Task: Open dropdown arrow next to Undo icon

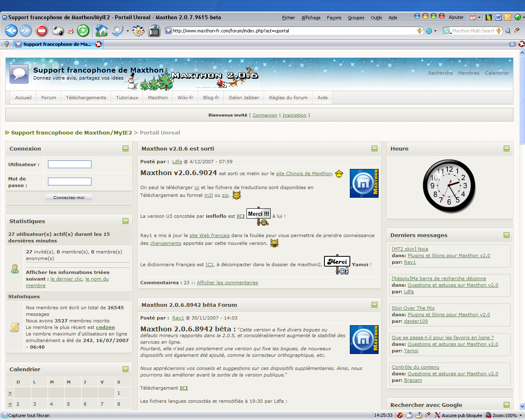Action: pos(128,31)
